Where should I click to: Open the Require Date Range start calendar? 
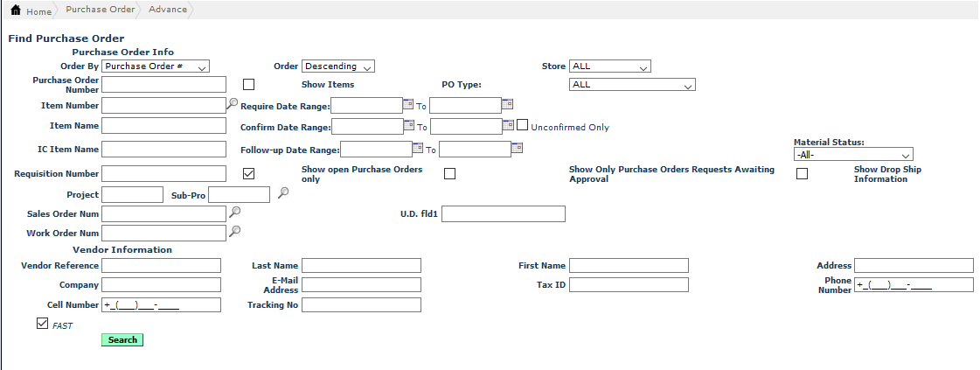(408, 104)
